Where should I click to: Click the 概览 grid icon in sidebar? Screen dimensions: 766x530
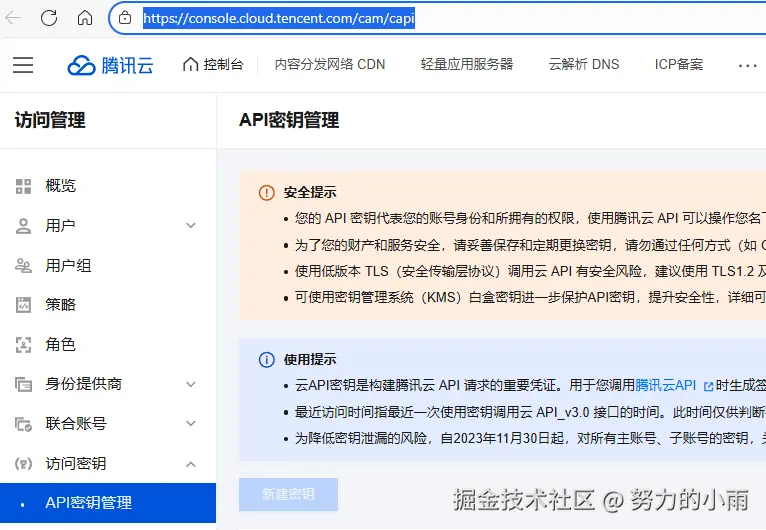tap(23, 186)
